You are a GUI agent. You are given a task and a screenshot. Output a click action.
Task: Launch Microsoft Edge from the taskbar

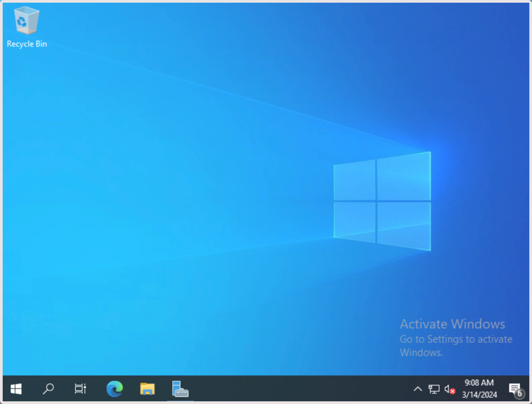[x=115, y=389]
